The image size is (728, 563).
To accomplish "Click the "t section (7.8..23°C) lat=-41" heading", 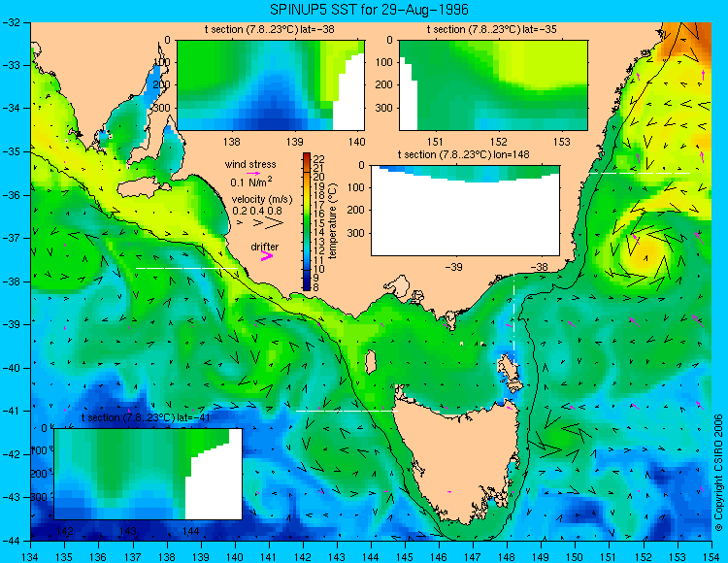I will coord(147,417).
